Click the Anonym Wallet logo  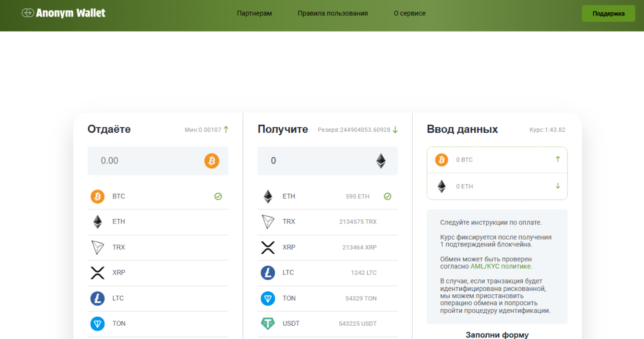pyautogui.click(x=64, y=13)
